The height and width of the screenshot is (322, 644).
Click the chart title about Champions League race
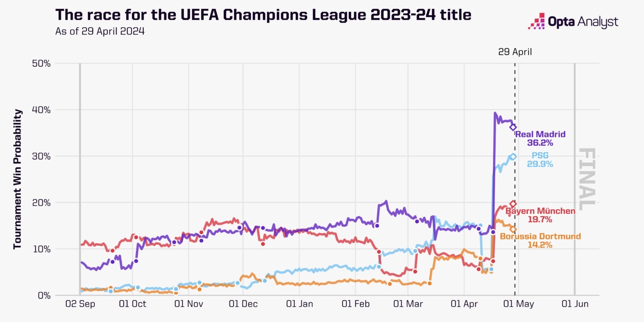(263, 15)
